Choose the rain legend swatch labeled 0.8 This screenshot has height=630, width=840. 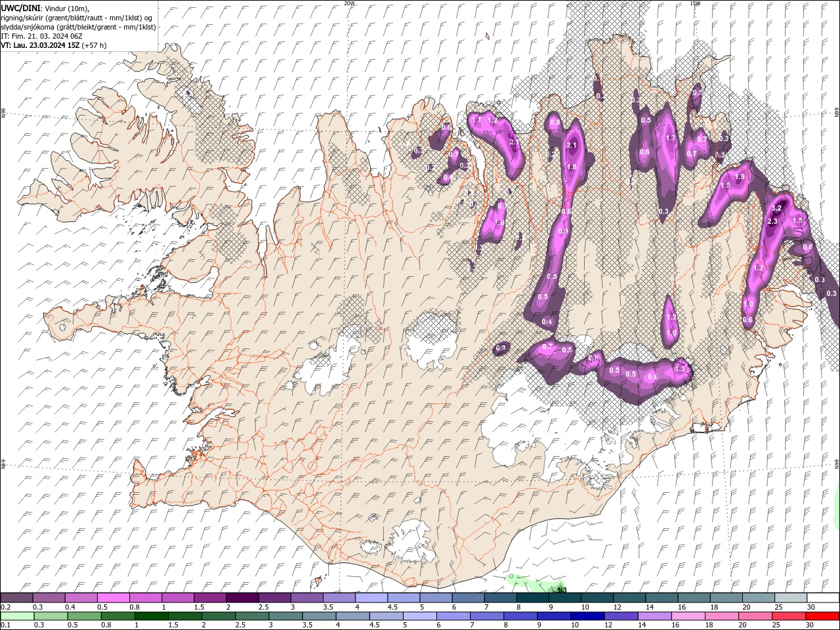[117, 616]
